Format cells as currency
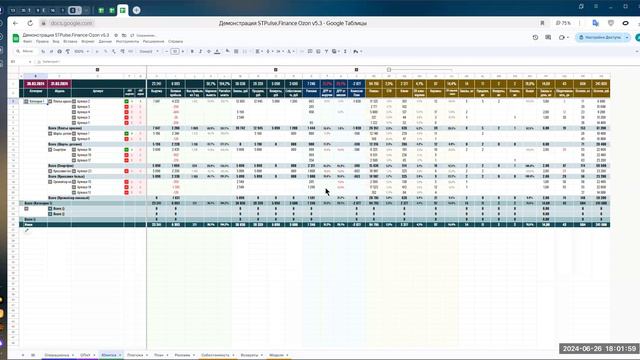This screenshot has height=360, width=640. pyautogui.click(x=97, y=51)
